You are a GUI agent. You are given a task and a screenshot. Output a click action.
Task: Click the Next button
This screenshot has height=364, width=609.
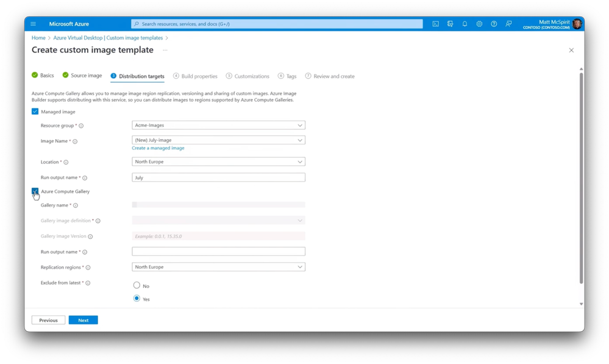(x=83, y=320)
